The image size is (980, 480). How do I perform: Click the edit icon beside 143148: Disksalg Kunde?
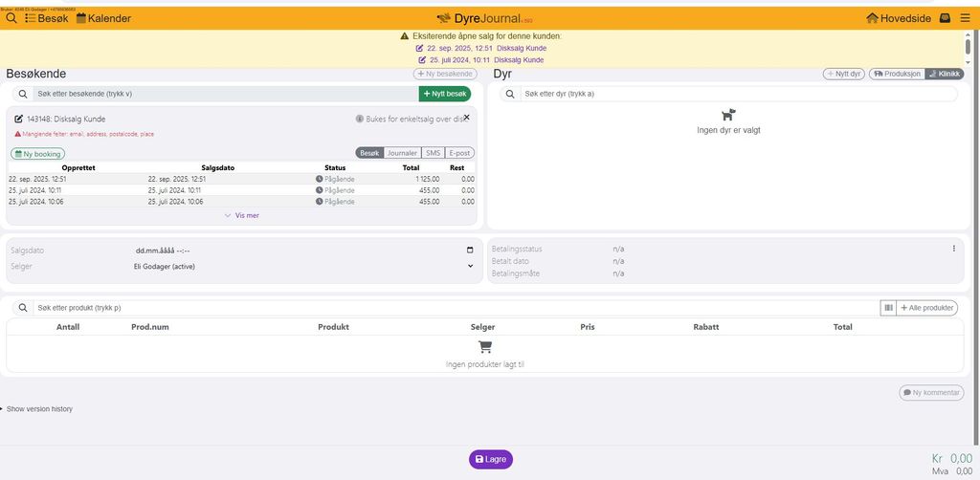[18, 120]
